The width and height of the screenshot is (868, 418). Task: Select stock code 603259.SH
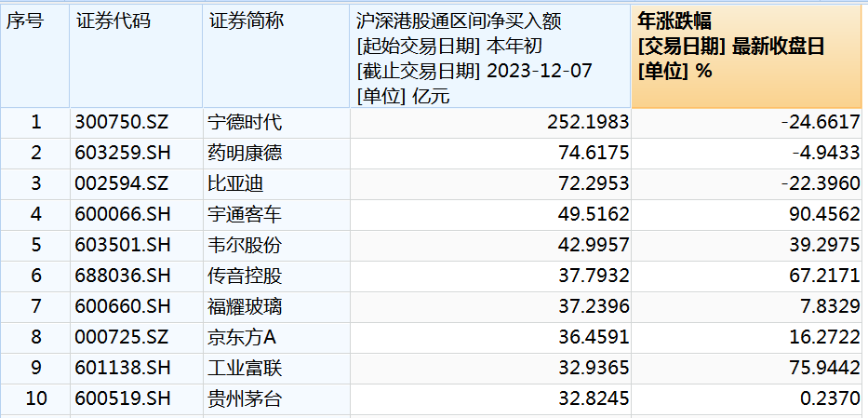123,153
